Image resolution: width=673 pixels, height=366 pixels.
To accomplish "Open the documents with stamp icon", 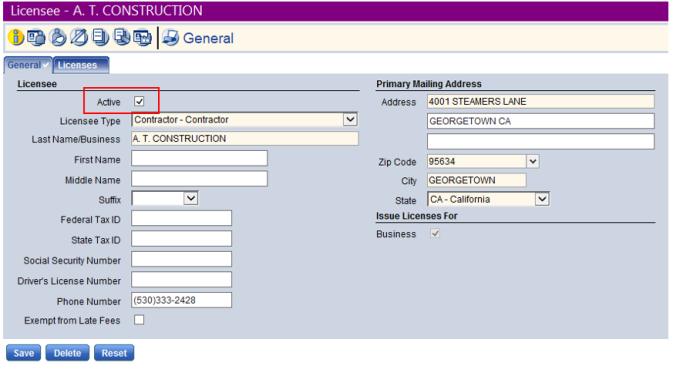I will point(122,37).
